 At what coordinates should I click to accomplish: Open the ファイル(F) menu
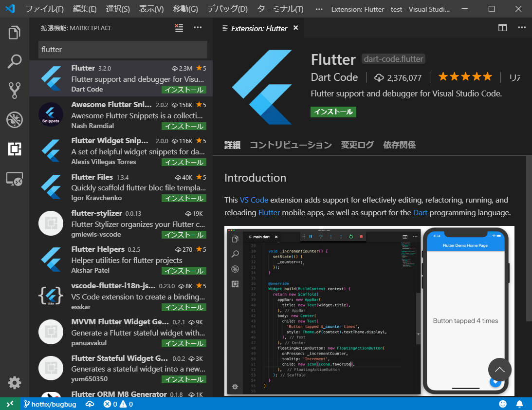coord(44,9)
